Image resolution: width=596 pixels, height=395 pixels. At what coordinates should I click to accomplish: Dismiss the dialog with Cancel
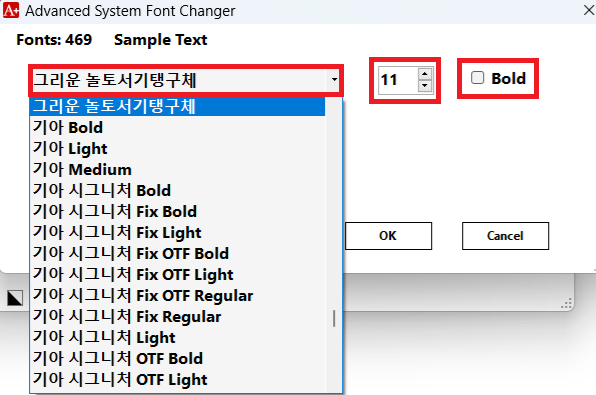(x=505, y=236)
